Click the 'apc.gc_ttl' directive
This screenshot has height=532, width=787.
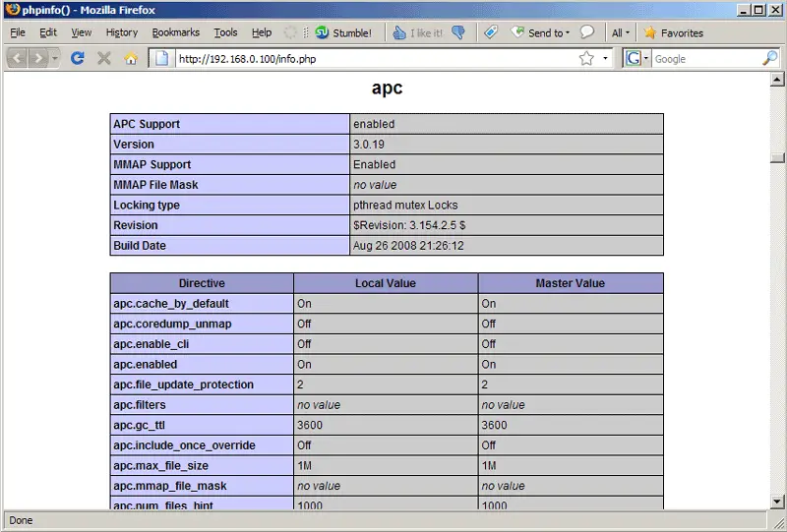[139, 425]
